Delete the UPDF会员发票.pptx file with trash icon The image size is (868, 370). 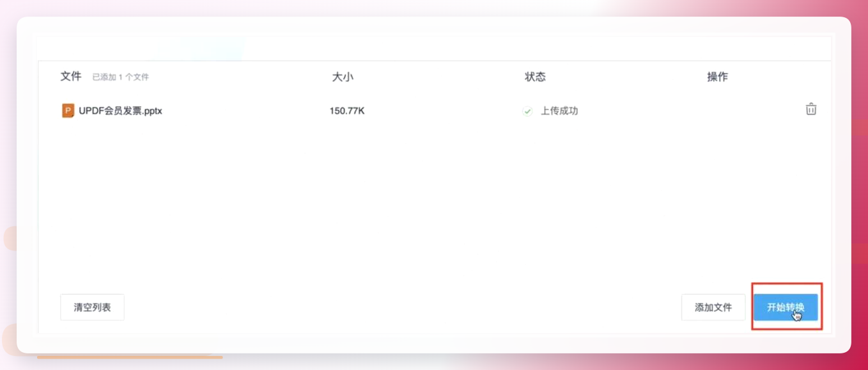click(x=811, y=109)
